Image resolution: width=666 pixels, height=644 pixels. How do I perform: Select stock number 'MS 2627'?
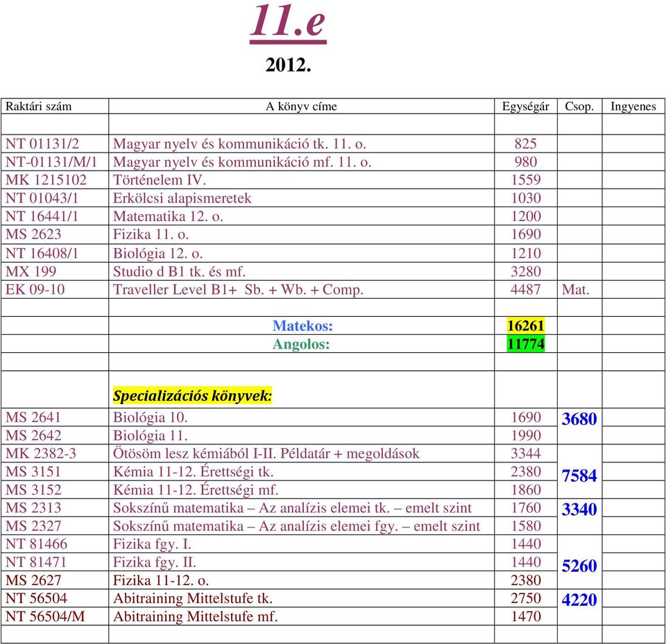click(33, 580)
